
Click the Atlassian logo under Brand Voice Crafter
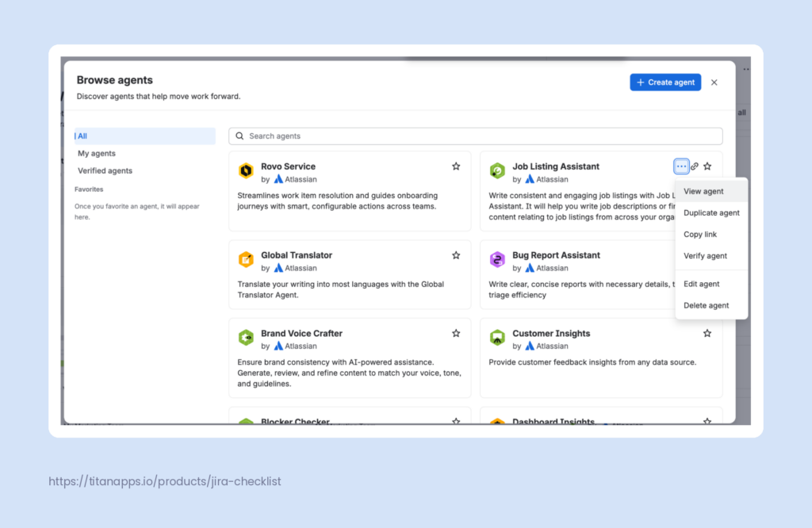pyautogui.click(x=278, y=346)
